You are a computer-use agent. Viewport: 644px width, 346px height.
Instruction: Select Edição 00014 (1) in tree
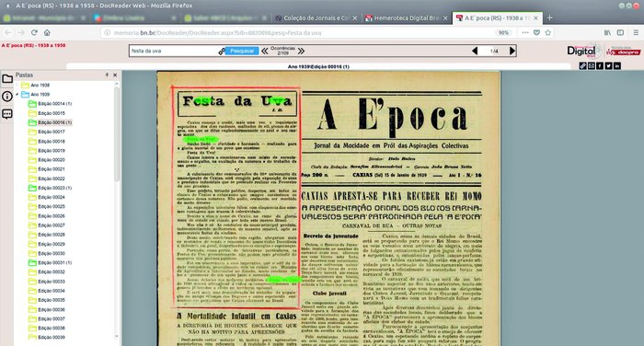coord(54,104)
